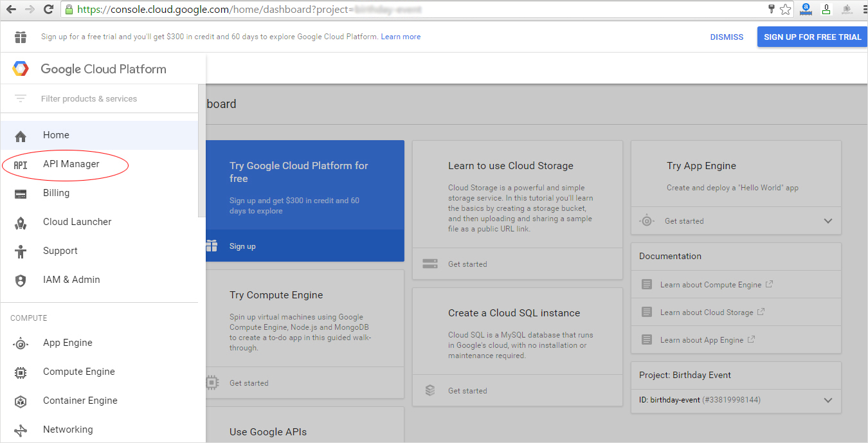Click the IAM & Admin shield icon
Image resolution: width=868 pixels, height=443 pixels.
[x=21, y=280]
